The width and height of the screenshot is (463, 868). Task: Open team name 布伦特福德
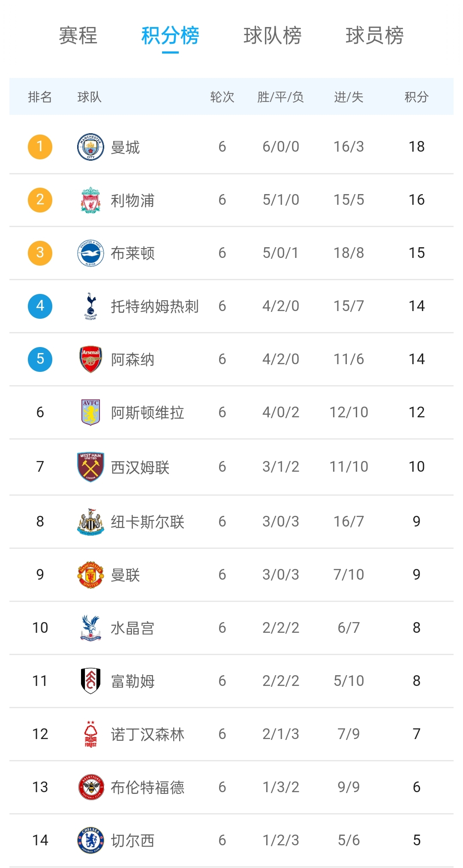pyautogui.click(x=147, y=787)
